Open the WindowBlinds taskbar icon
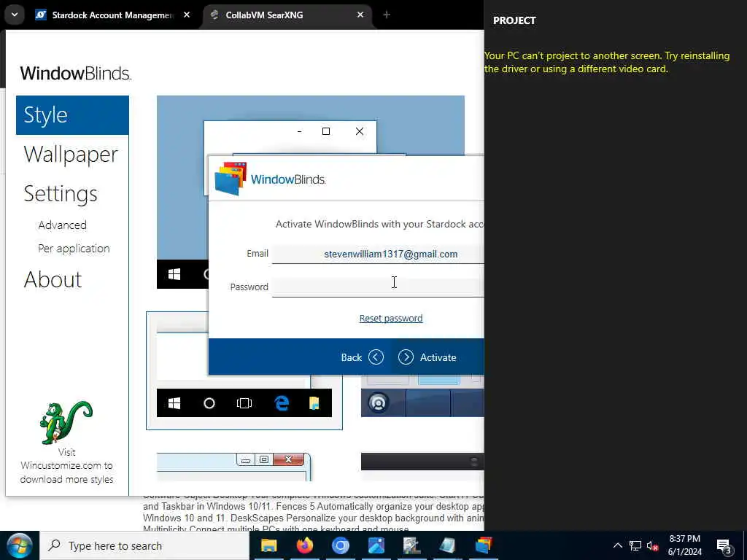The image size is (747, 560). (484, 545)
